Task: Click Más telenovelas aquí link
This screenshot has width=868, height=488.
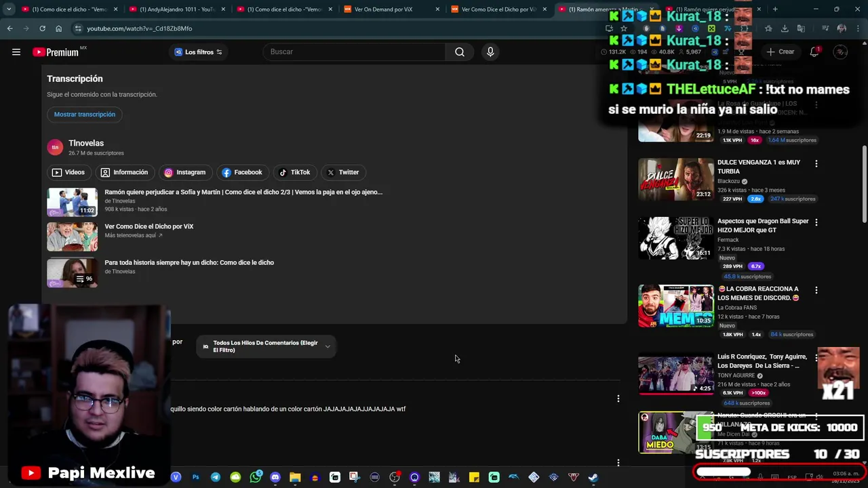Action: 134,235
